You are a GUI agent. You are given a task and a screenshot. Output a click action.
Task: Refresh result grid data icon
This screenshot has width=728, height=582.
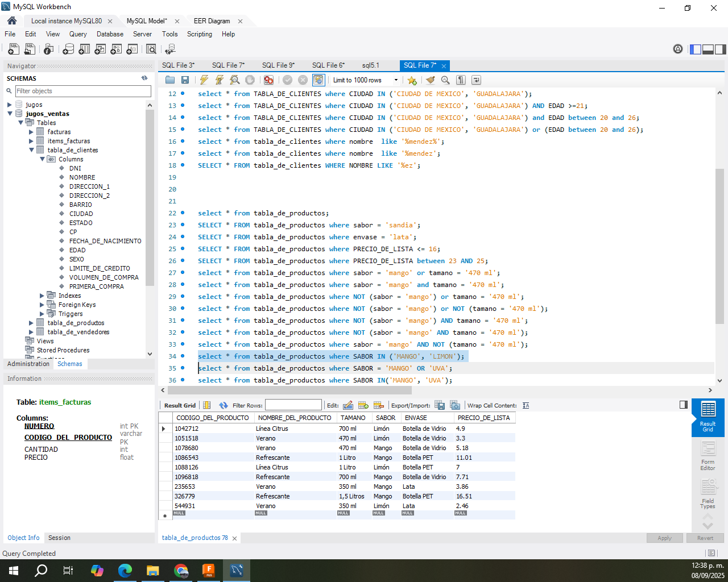223,405
